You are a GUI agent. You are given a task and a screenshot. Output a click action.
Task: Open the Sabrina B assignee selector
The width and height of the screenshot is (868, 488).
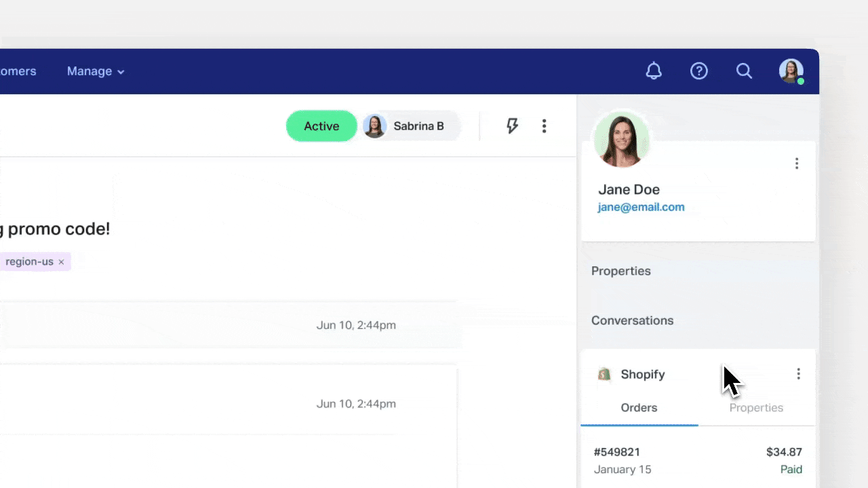tap(410, 126)
